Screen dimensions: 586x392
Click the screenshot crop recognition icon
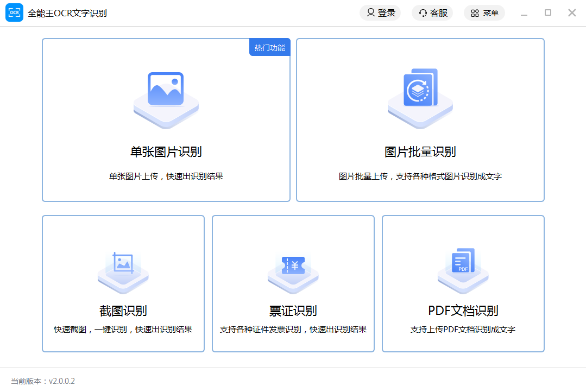[x=123, y=263]
